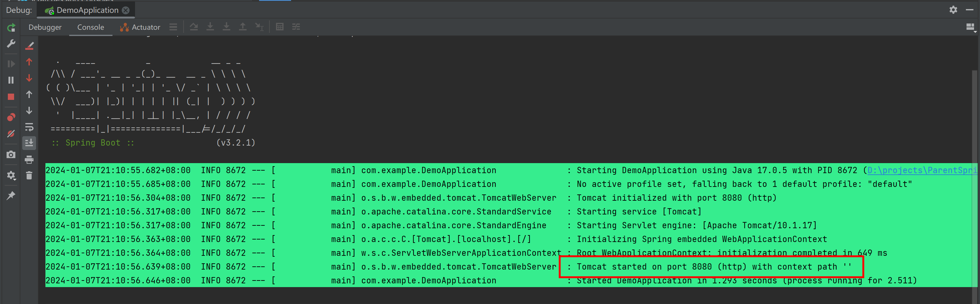The image size is (980, 304).
Task: Clear all console output with trash icon
Action: point(29,176)
